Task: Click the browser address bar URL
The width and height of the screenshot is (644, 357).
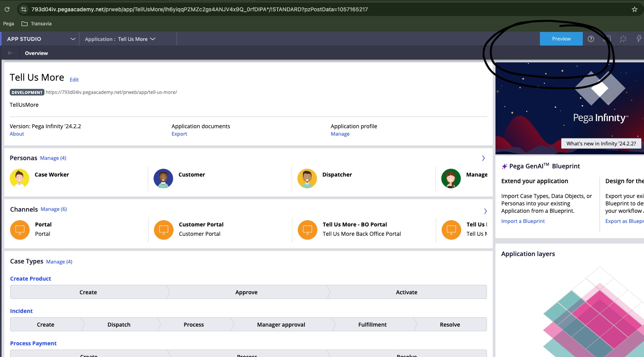Action: [200, 9]
